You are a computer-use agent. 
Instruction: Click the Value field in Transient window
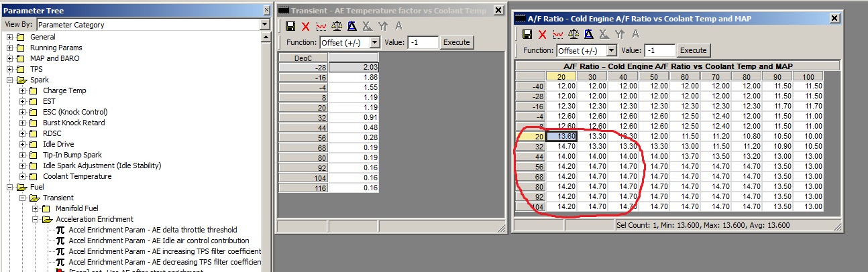423,42
